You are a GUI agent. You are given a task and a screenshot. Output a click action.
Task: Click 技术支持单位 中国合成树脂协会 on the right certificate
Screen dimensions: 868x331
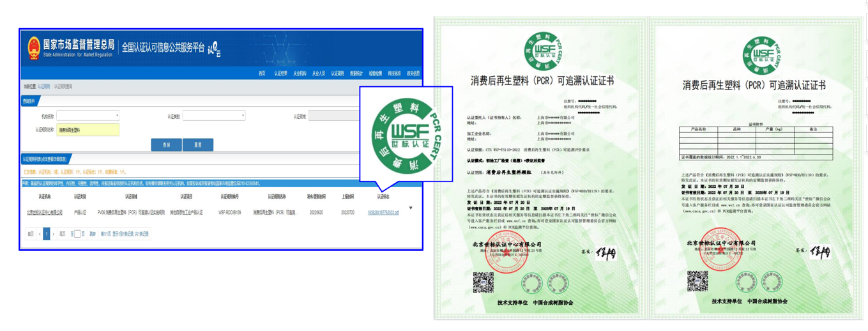tap(750, 301)
